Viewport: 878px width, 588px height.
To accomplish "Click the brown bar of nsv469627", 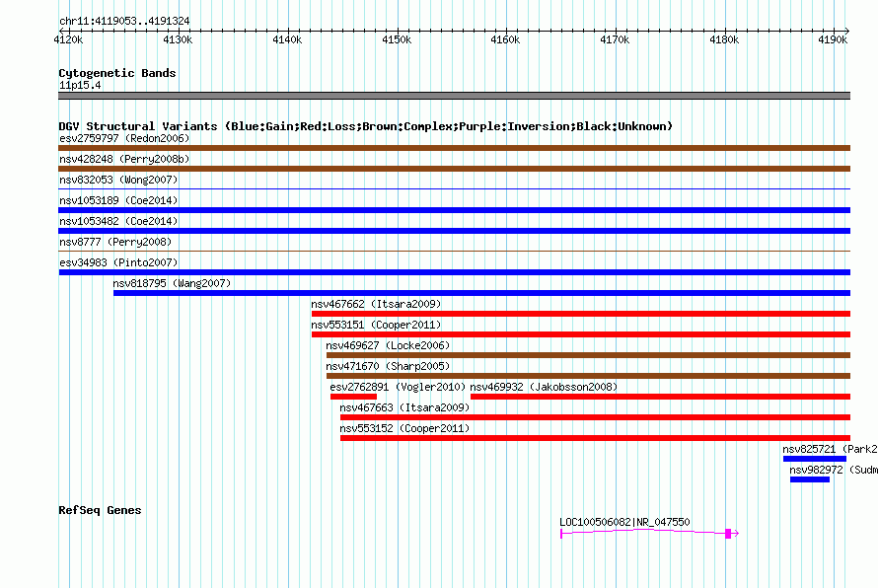I will click(x=589, y=355).
